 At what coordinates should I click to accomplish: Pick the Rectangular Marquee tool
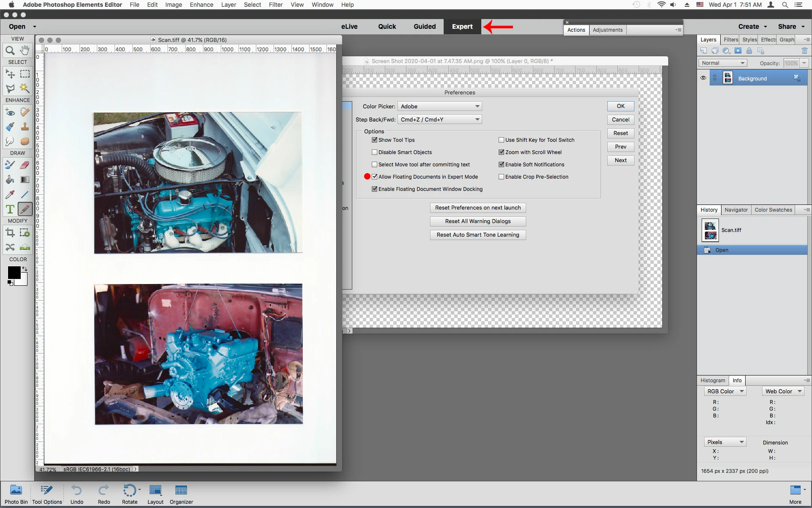(25, 74)
